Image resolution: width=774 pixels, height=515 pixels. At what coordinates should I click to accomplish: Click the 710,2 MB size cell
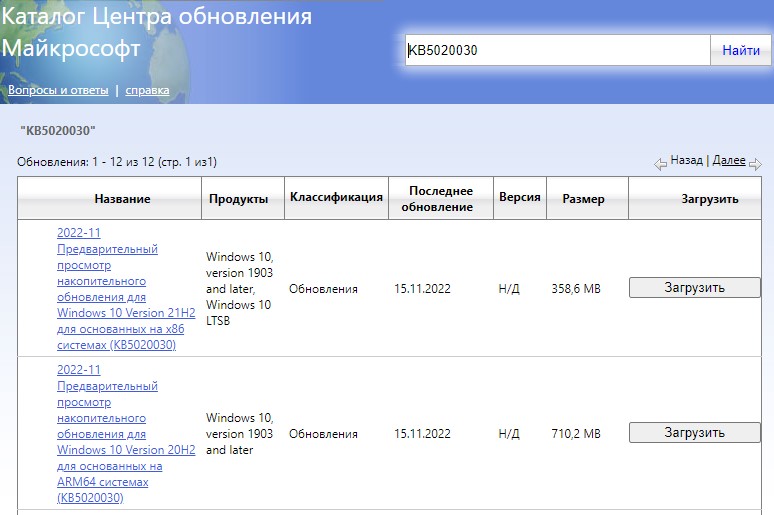coord(576,434)
